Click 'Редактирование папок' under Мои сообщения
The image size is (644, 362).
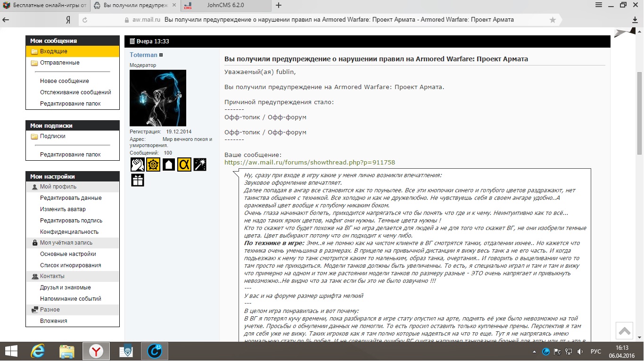coord(70,104)
